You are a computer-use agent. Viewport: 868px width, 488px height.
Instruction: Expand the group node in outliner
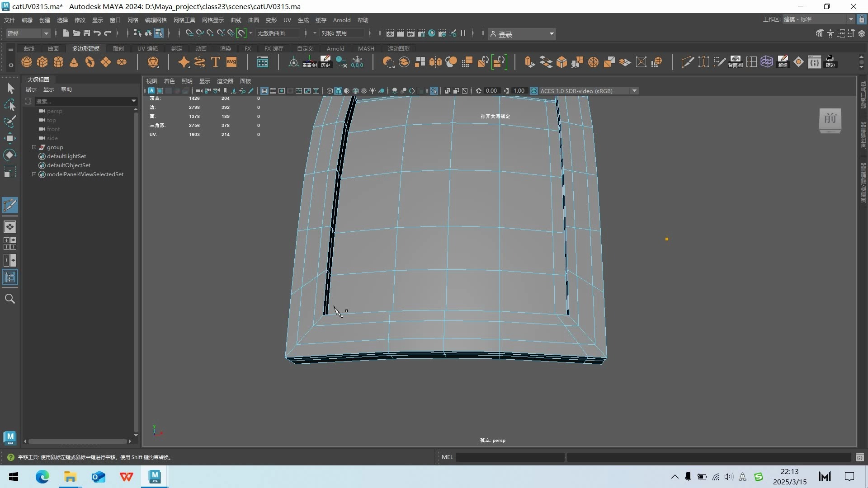point(34,147)
